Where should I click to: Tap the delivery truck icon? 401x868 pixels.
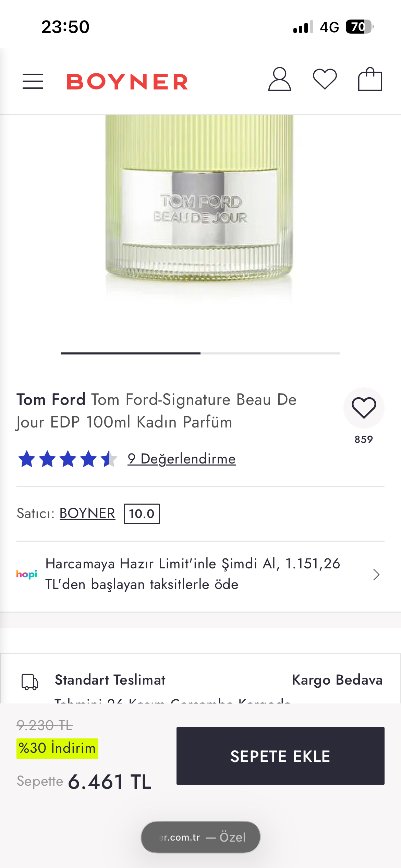click(x=30, y=682)
